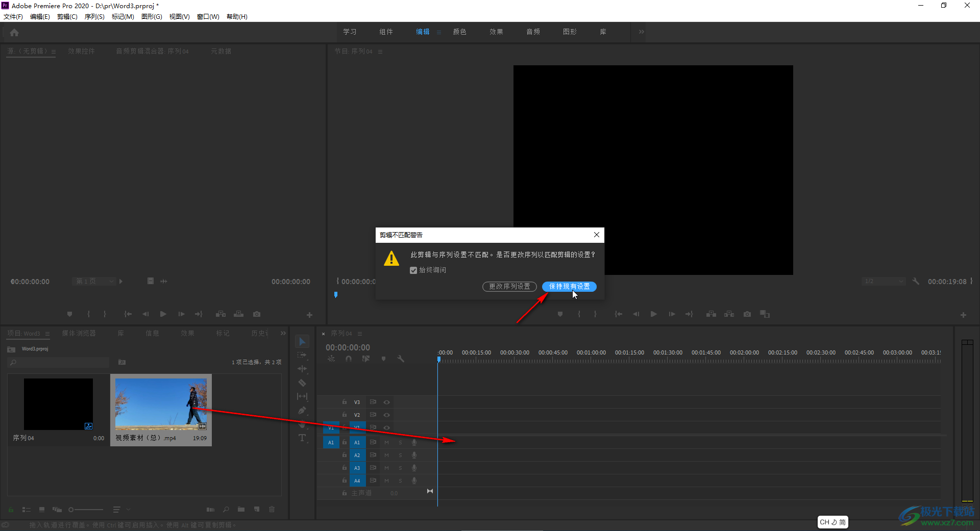980x531 pixels.
Task: Play in source monitor
Action: coord(163,314)
